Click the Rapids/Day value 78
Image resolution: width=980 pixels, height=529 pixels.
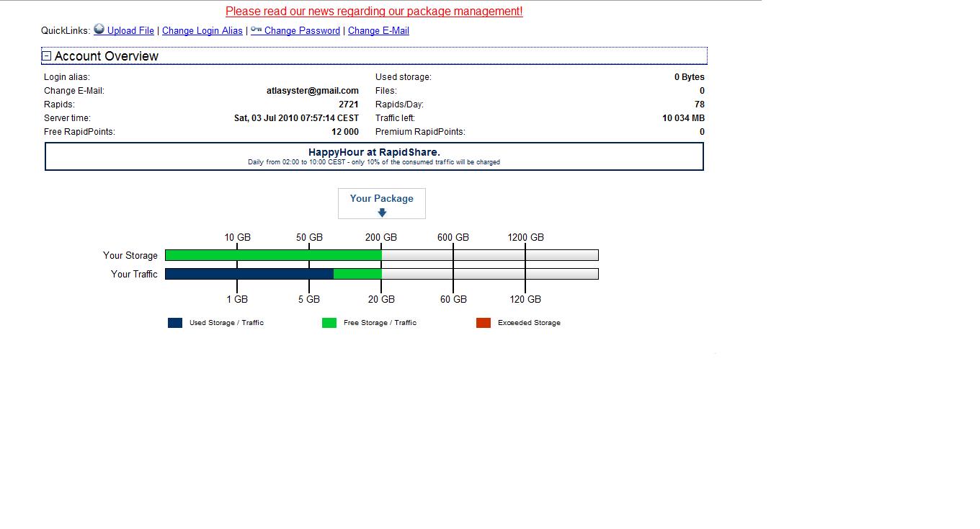coord(700,105)
